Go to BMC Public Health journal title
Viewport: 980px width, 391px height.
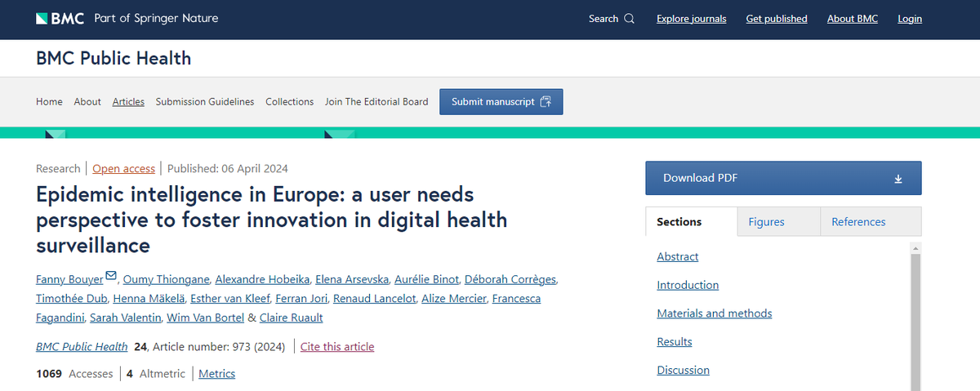point(114,58)
